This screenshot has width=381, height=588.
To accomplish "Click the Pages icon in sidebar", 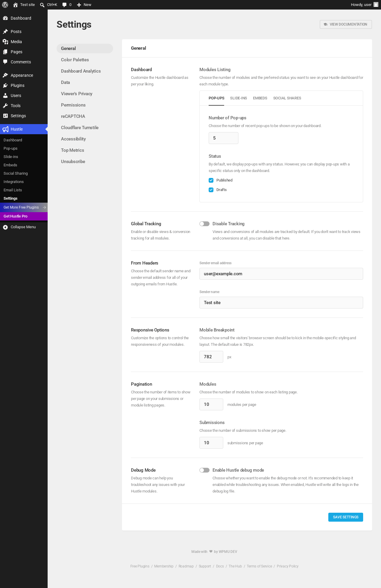I will [x=5, y=52].
